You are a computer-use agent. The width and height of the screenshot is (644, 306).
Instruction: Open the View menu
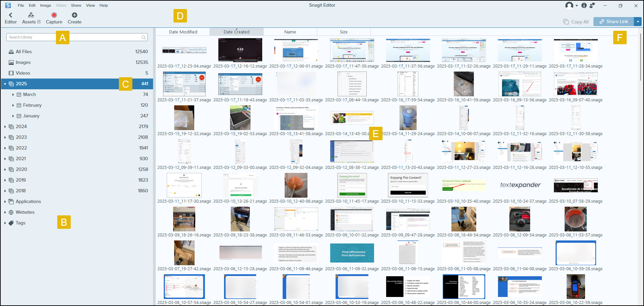(90, 5)
